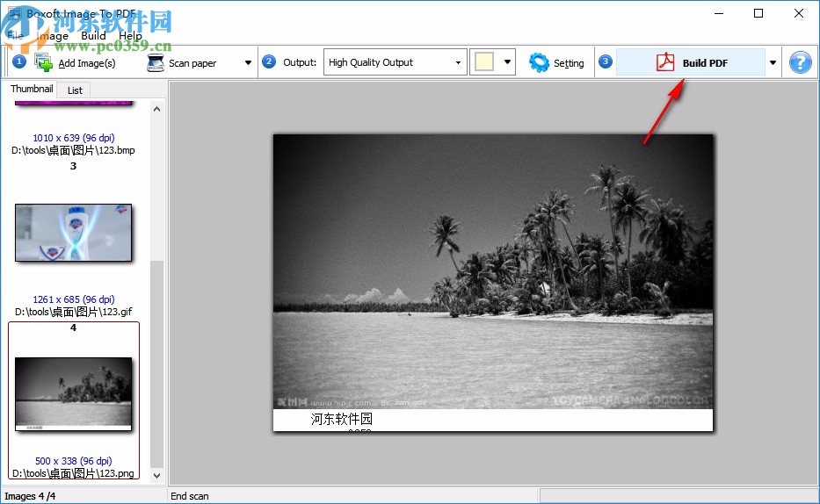This screenshot has width=820, height=504.
Task: Open Setting with the gear icon
Action: (x=539, y=62)
